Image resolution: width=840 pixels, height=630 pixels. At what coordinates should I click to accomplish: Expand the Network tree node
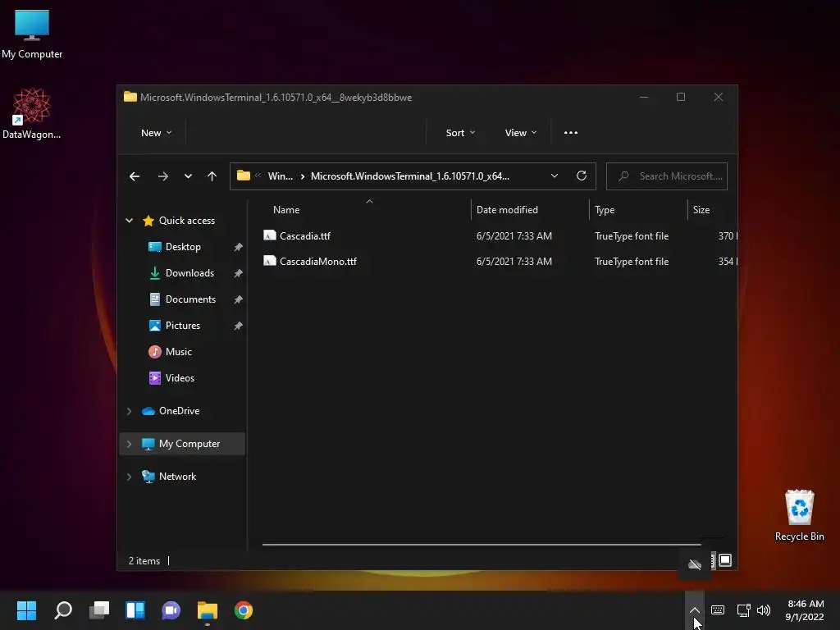click(x=129, y=477)
